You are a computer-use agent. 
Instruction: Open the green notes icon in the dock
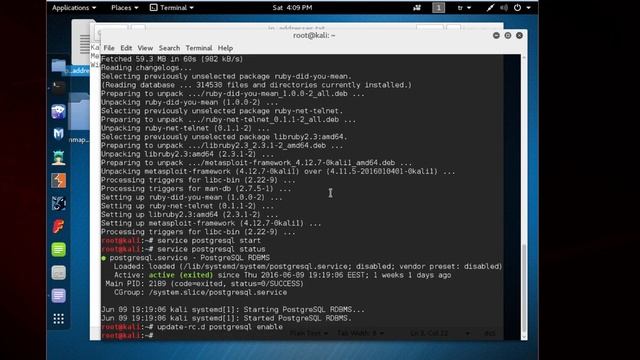(x=58, y=249)
